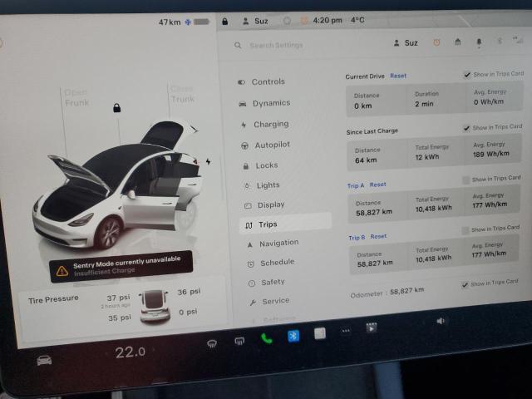The image size is (532, 399).
Task: Tap the car controls icon in bottom bar
Action: (44, 360)
